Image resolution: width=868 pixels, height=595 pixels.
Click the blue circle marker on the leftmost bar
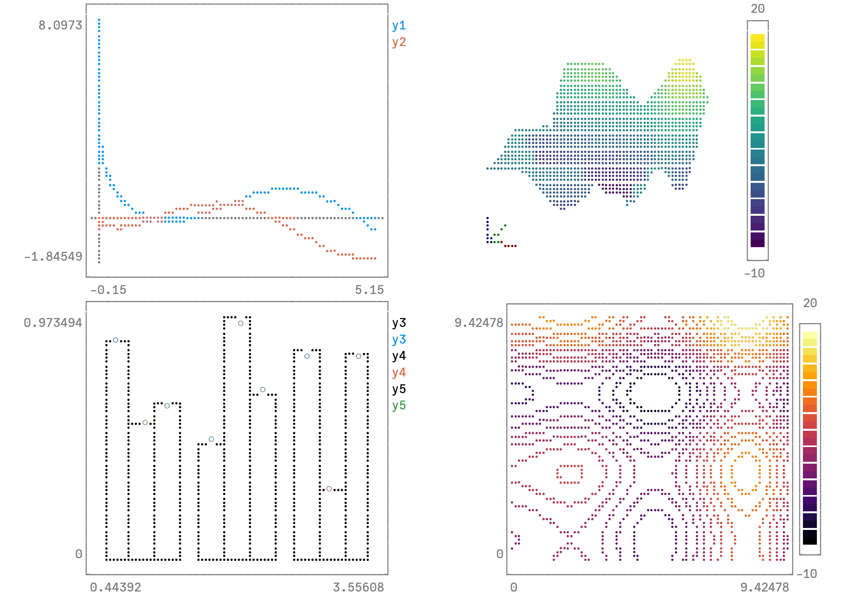[115, 340]
